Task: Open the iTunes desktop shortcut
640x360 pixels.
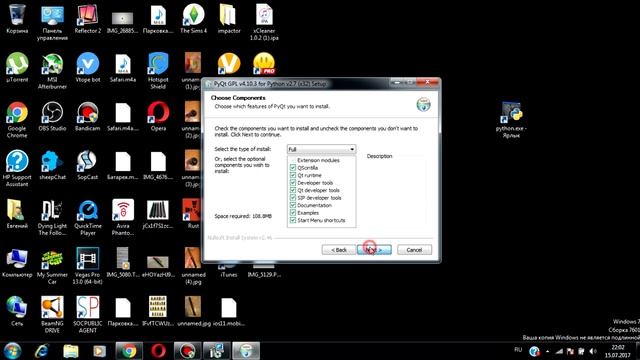Action: pos(229,270)
